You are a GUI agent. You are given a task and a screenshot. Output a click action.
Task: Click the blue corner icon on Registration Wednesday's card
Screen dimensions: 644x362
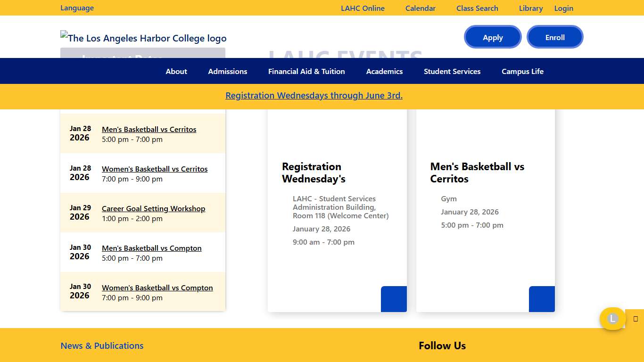click(x=394, y=299)
